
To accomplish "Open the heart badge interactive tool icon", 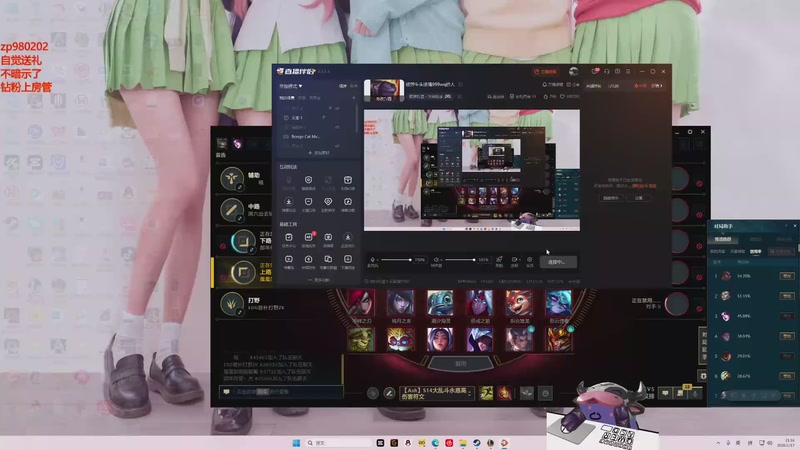I will click(328, 202).
